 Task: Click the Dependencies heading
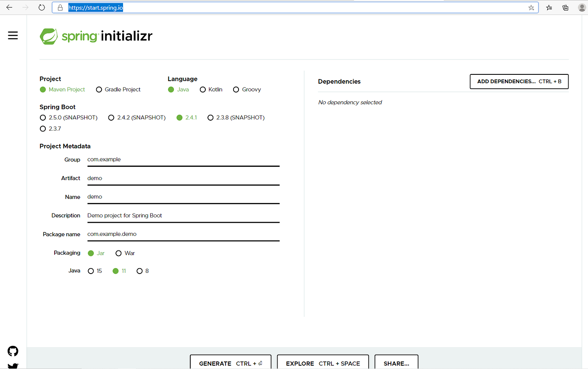(x=339, y=82)
